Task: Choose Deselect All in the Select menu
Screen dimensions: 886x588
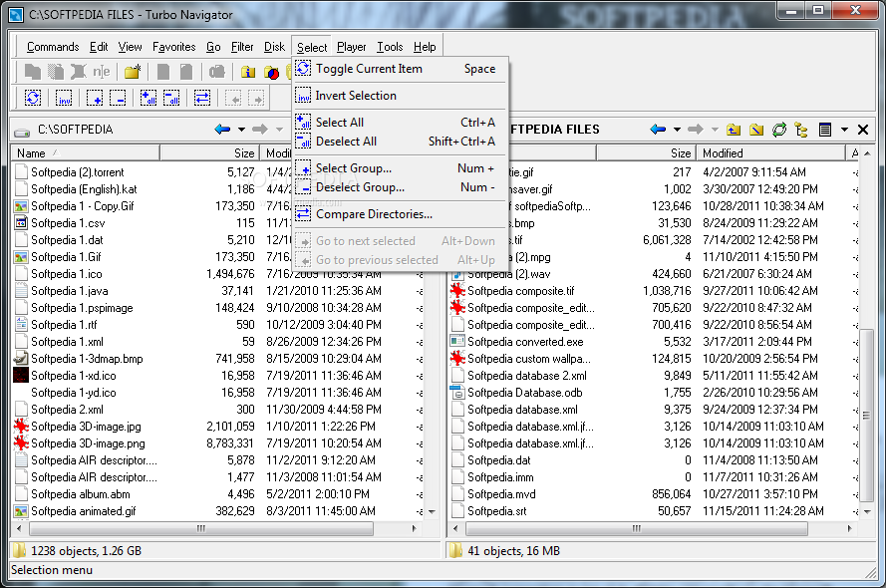Action: point(400,142)
